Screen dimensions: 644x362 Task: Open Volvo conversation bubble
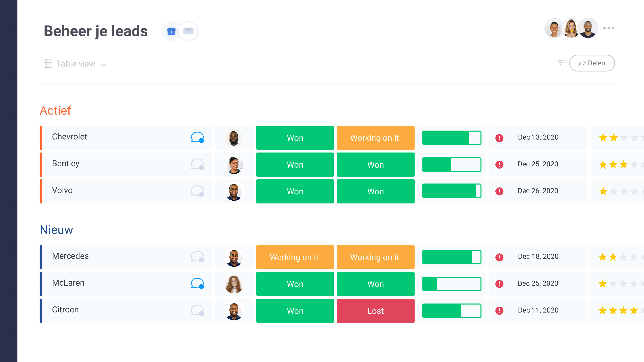pyautogui.click(x=198, y=191)
